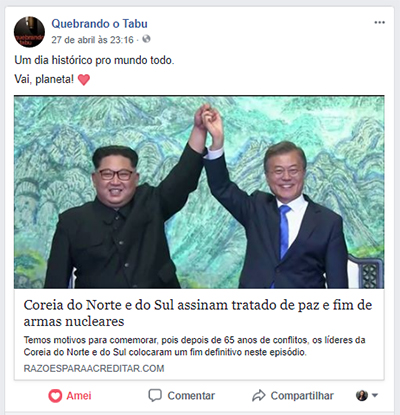Click the post text Um dia histórico
400x415 pixels.
point(94,60)
